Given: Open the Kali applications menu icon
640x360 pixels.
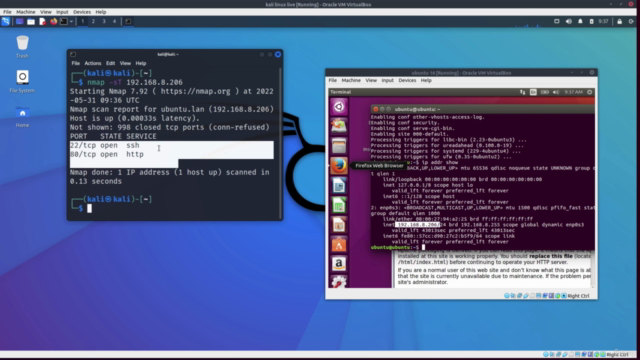Looking at the screenshot, I should (6, 21).
